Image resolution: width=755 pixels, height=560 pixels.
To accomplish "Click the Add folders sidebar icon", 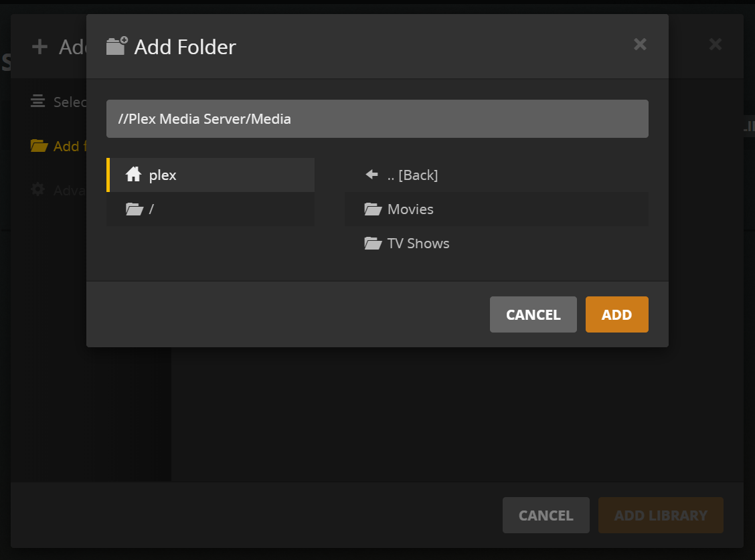I will [x=39, y=145].
